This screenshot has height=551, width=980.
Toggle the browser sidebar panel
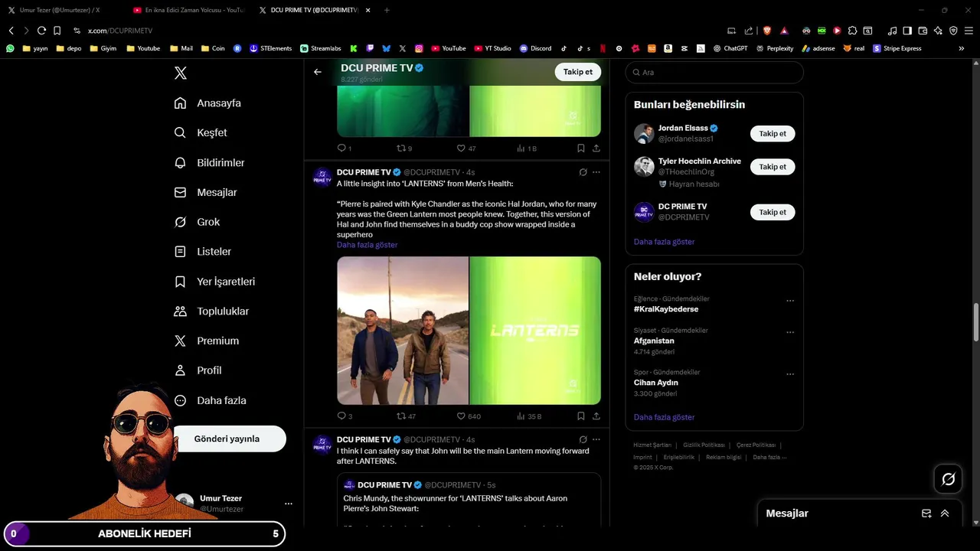pos(907,31)
